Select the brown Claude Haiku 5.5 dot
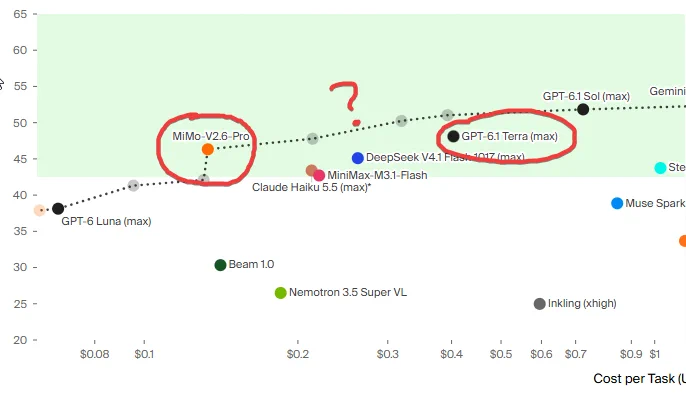The height and width of the screenshot is (398, 686). 311,170
